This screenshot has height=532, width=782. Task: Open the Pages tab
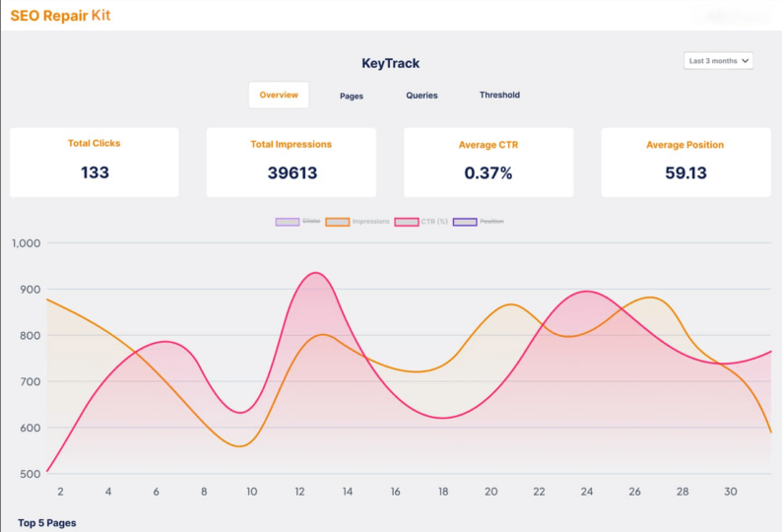pyautogui.click(x=352, y=97)
